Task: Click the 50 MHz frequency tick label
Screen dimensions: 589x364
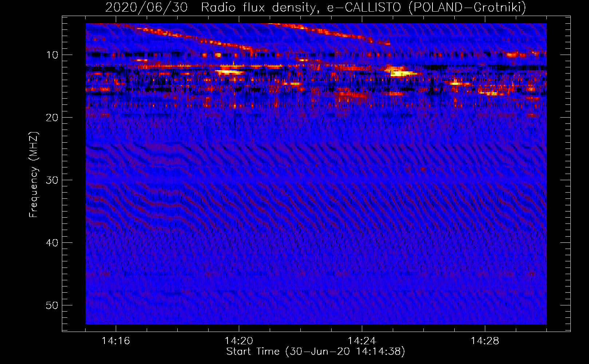Action: (x=52, y=305)
